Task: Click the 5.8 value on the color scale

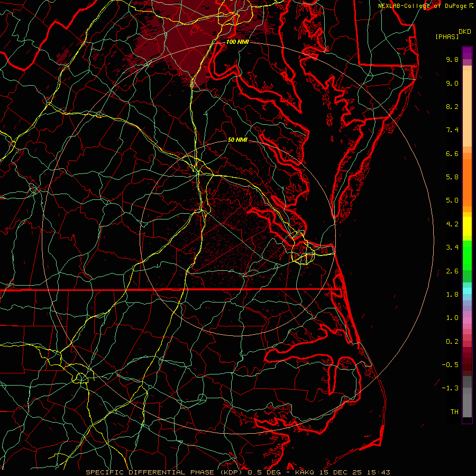Action: (x=452, y=177)
